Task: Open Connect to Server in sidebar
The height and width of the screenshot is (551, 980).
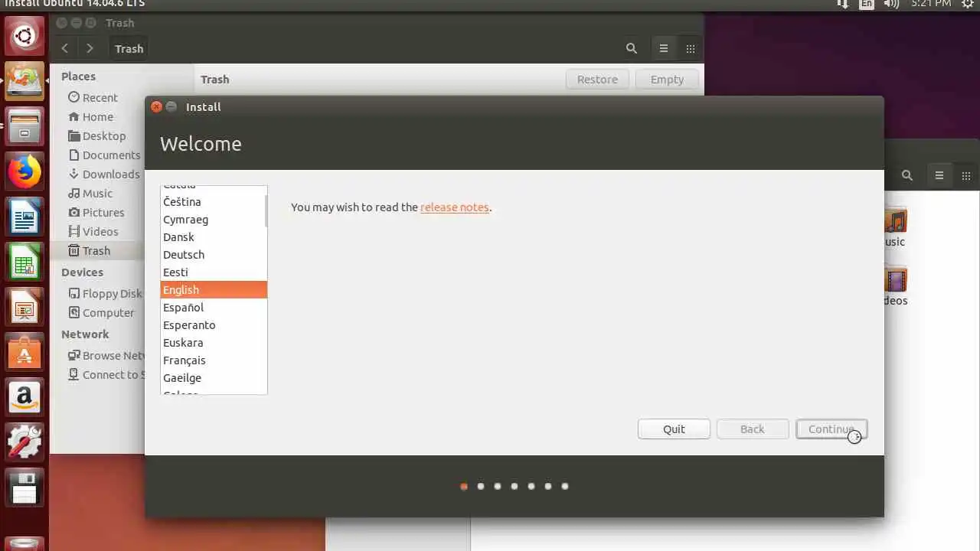Action: [x=106, y=375]
